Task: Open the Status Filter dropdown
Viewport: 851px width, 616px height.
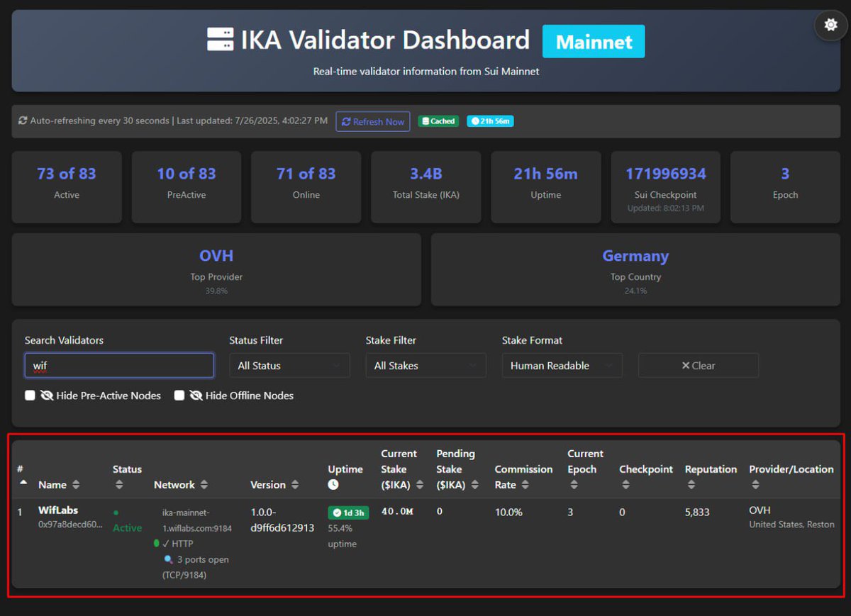Action: pos(289,366)
